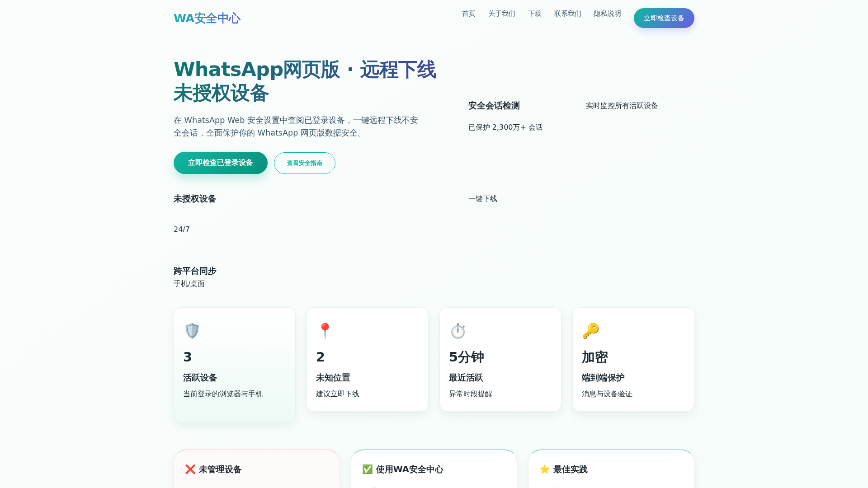Select 联系我们 in navigation

click(x=568, y=14)
